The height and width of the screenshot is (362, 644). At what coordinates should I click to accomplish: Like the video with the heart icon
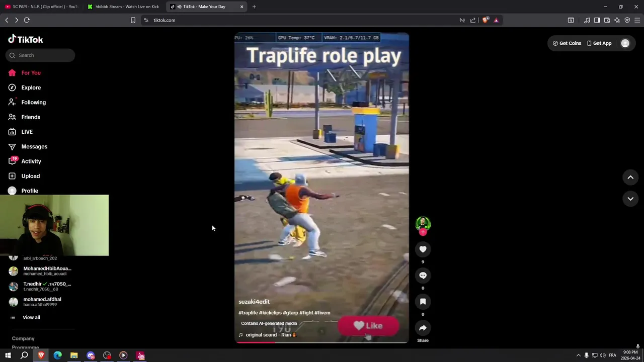(x=423, y=249)
